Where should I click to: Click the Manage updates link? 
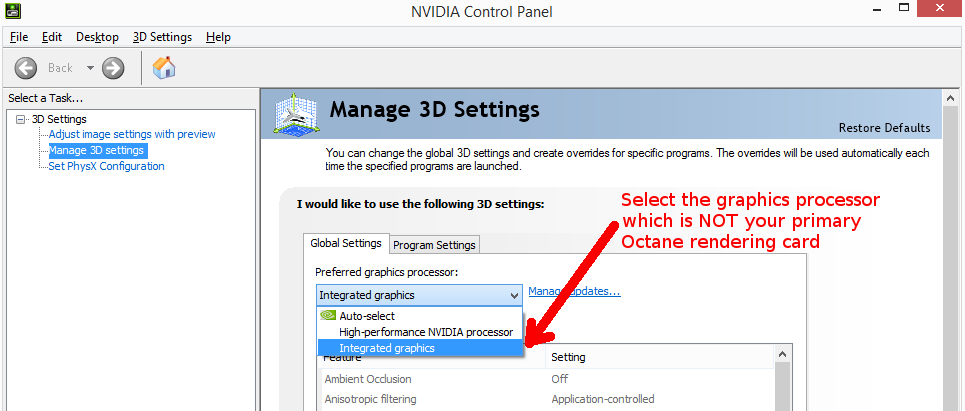(x=574, y=291)
